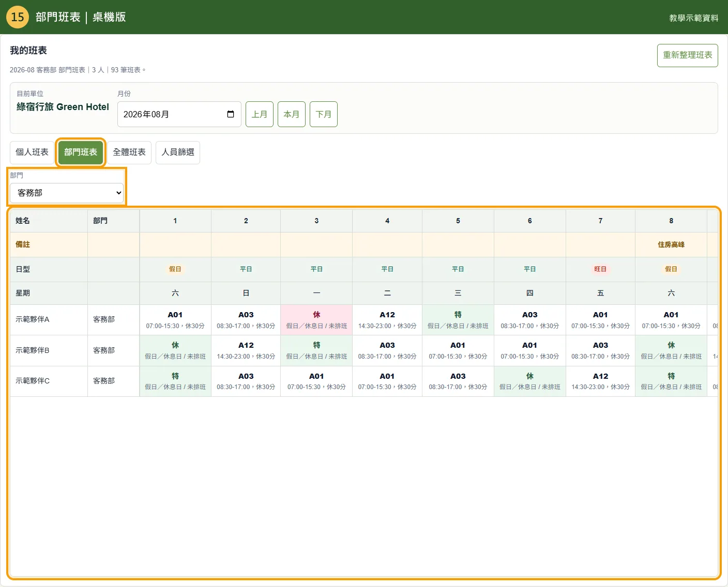Open 示範夥伴A's 特 cell on day 5
The height and width of the screenshot is (587, 728).
458,320
